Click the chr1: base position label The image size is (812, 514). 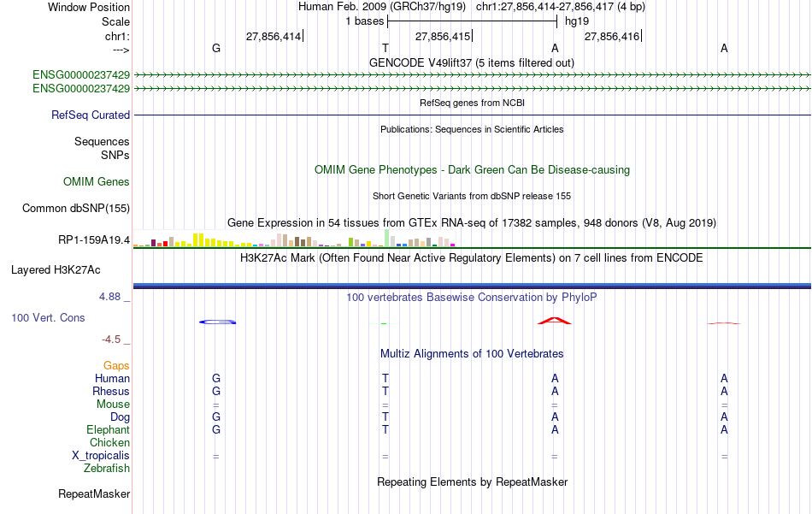tap(117, 36)
